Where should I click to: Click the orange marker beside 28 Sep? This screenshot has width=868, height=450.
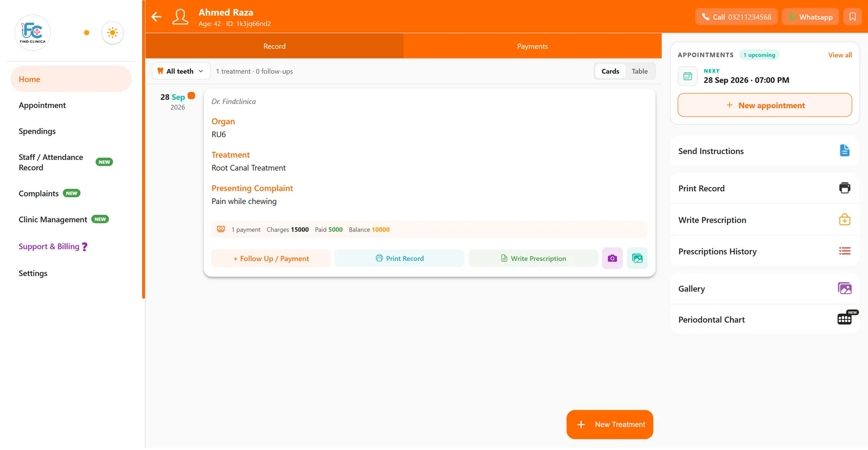pos(192,96)
